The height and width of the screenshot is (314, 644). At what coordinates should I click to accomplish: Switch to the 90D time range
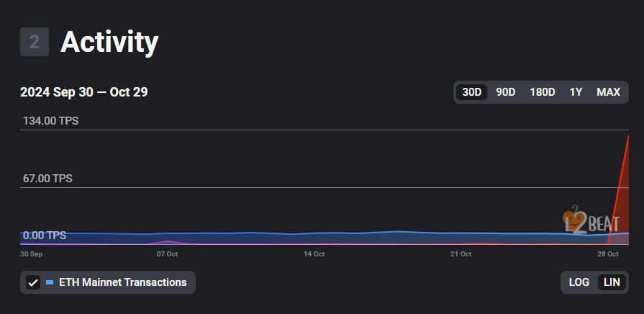pos(506,92)
